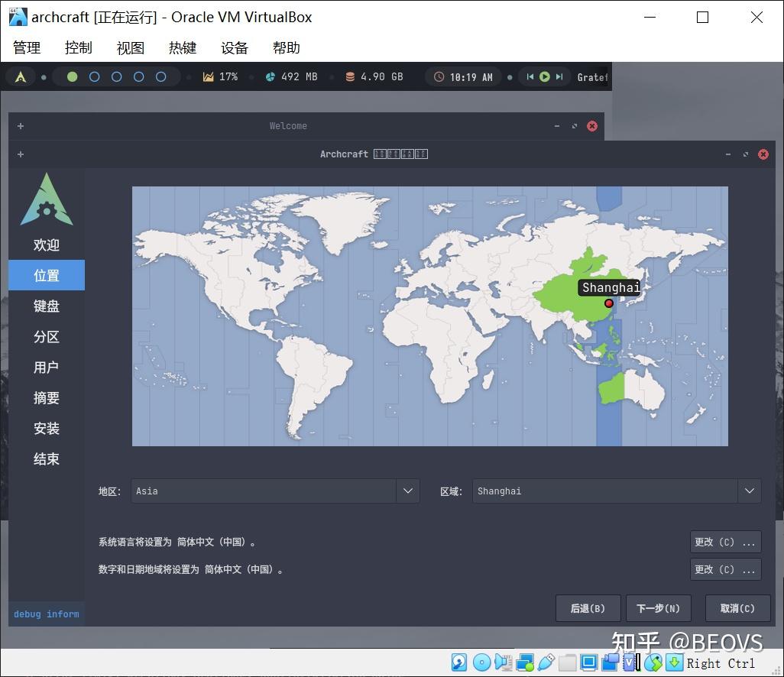The height and width of the screenshot is (677, 784).
Task: Click the VirtualBox network adapter status icon
Action: (526, 662)
